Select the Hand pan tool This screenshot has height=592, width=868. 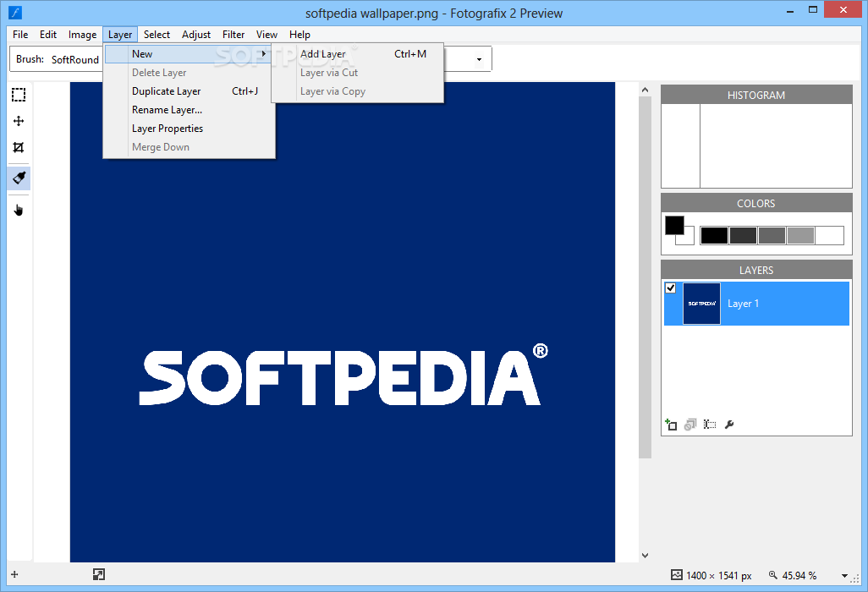point(19,211)
